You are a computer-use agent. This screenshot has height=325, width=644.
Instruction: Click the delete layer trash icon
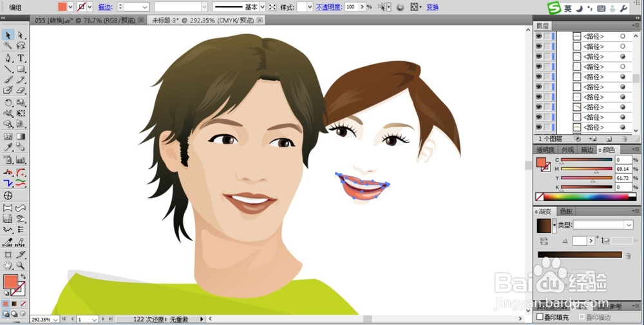point(624,139)
